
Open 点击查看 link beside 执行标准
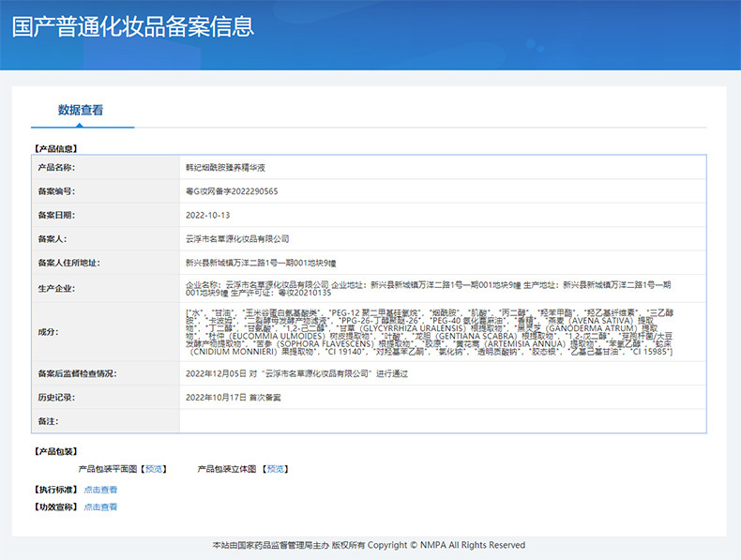click(100, 489)
